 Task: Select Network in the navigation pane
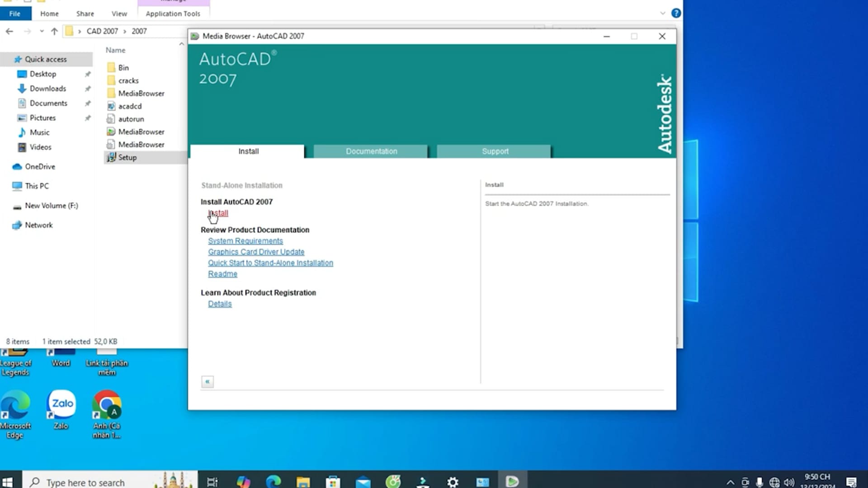(38, 225)
